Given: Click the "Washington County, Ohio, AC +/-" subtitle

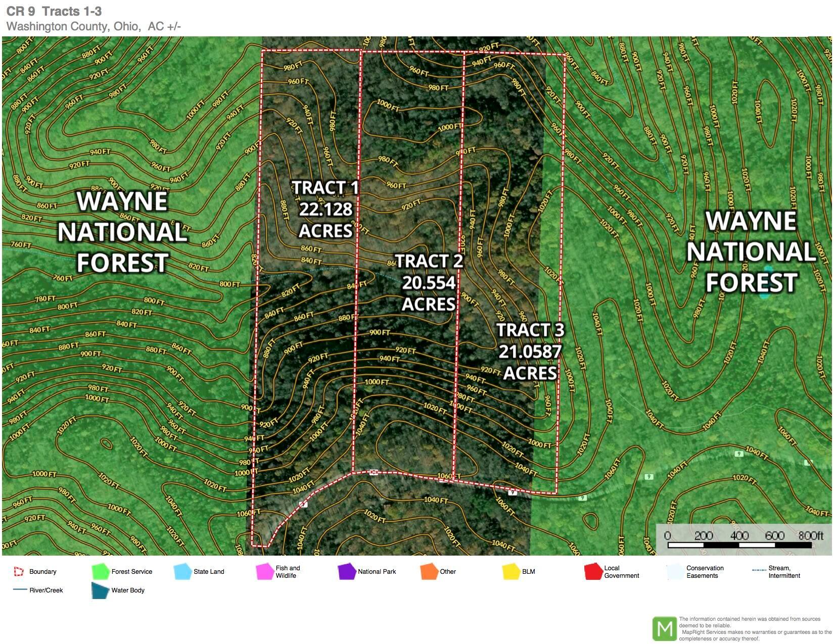Looking at the screenshot, I should click(94, 26).
